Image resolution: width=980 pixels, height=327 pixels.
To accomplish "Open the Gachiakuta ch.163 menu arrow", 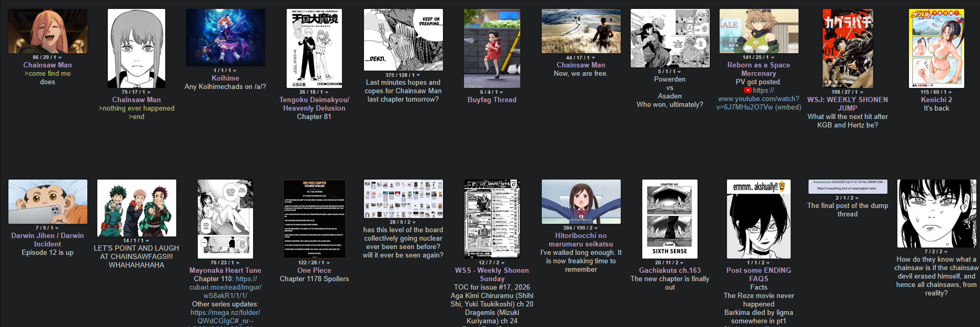I will (x=682, y=263).
